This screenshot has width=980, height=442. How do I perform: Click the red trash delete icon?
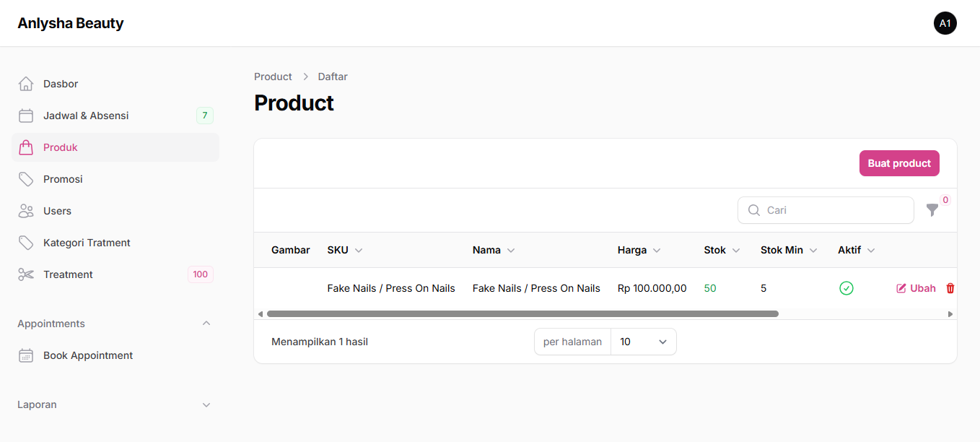pyautogui.click(x=950, y=288)
